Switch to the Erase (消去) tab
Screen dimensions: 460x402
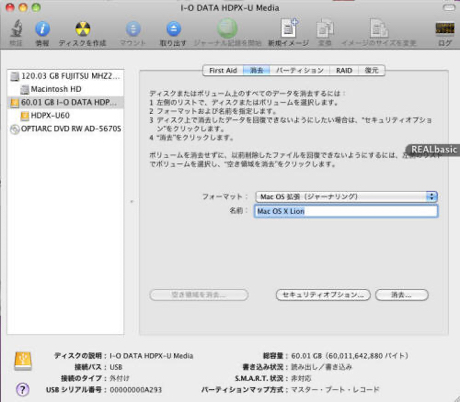pos(257,70)
